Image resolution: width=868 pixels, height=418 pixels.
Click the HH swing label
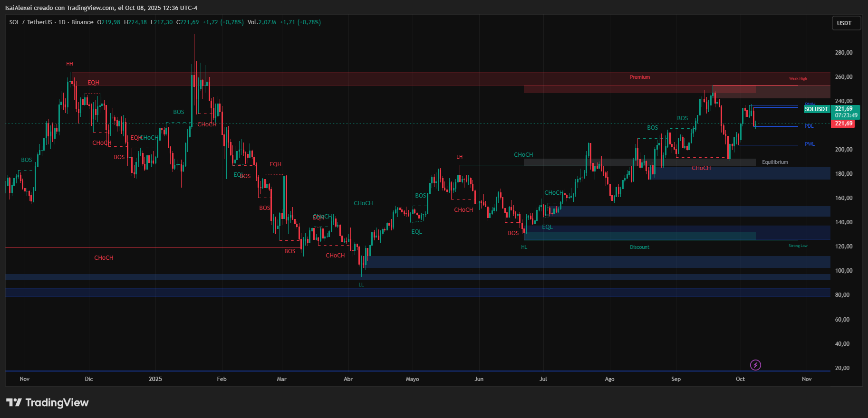pyautogui.click(x=69, y=64)
